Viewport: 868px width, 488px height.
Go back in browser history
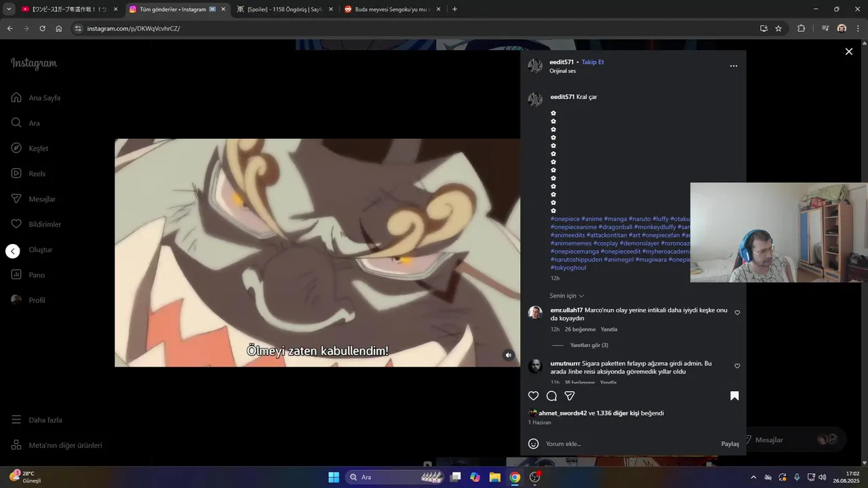tap(9, 28)
